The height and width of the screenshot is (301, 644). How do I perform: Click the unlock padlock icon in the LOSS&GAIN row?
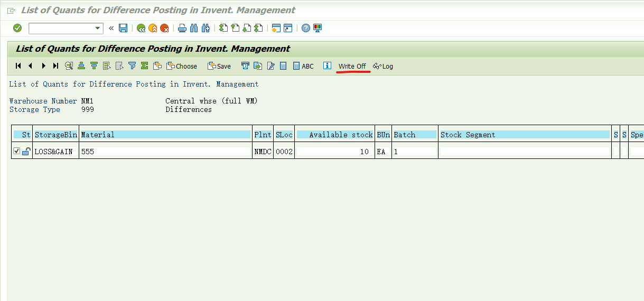pyautogui.click(x=25, y=151)
